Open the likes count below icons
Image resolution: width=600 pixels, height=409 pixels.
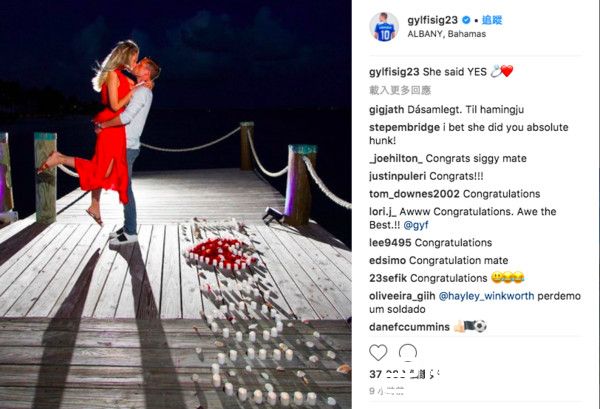(404, 374)
